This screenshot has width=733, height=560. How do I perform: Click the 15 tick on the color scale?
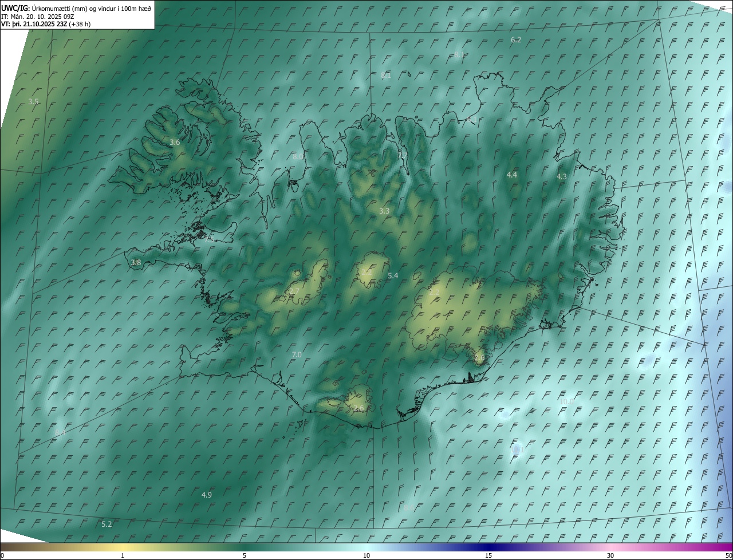[488, 555]
